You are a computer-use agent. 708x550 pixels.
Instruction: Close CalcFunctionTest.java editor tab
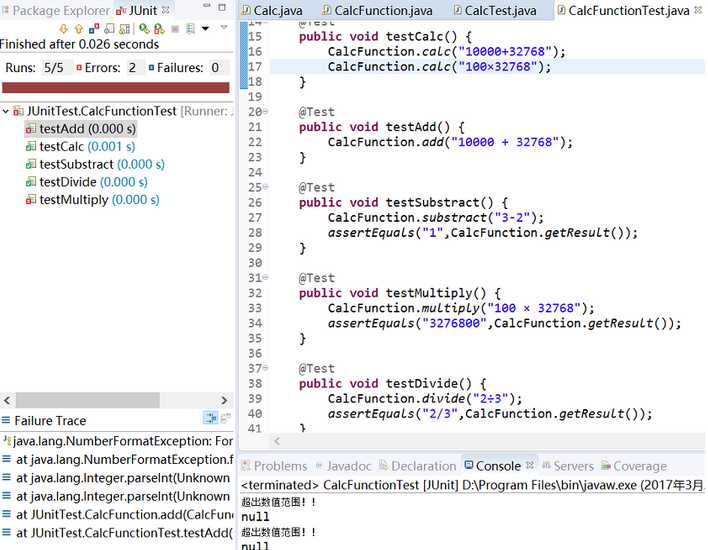coord(698,9)
